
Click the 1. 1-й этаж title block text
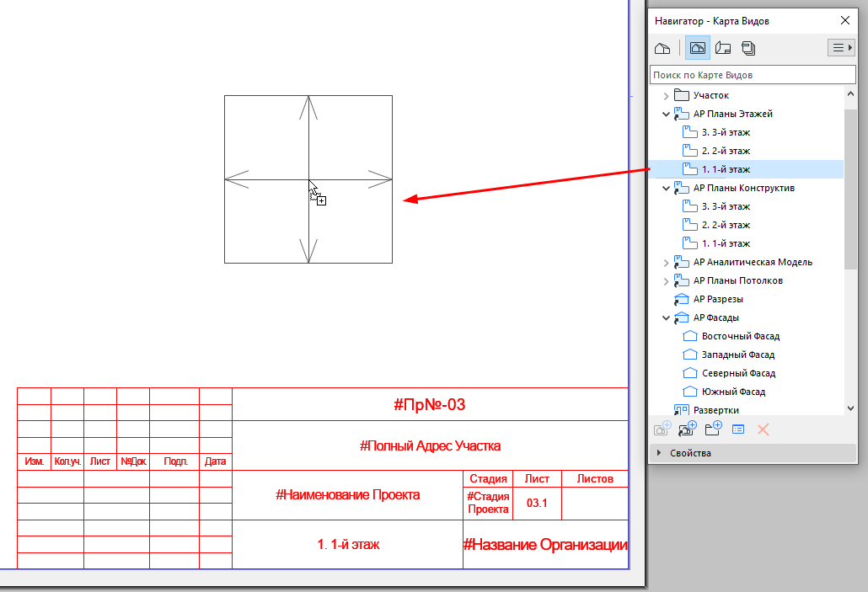[348, 544]
